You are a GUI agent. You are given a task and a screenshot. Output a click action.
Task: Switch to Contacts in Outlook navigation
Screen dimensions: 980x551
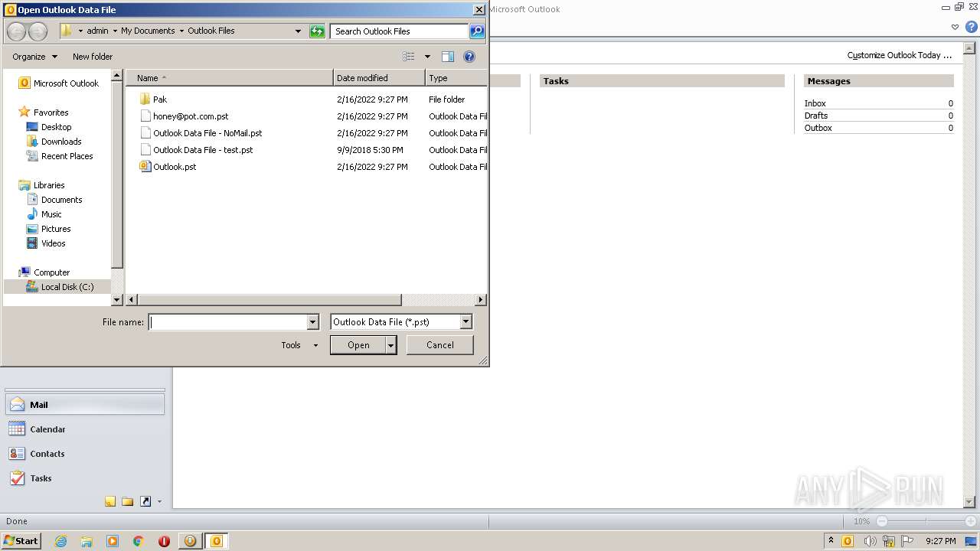pyautogui.click(x=85, y=454)
